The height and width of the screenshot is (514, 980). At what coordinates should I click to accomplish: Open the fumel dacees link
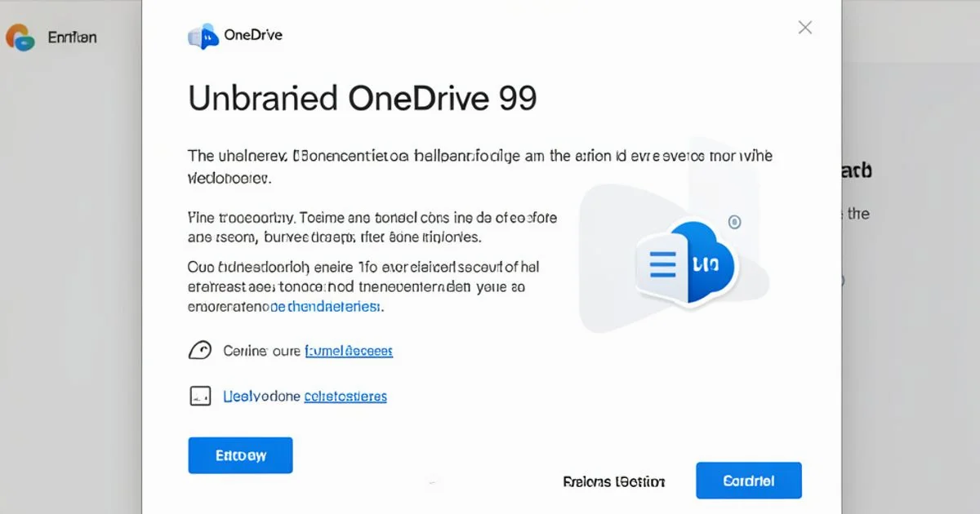click(349, 351)
